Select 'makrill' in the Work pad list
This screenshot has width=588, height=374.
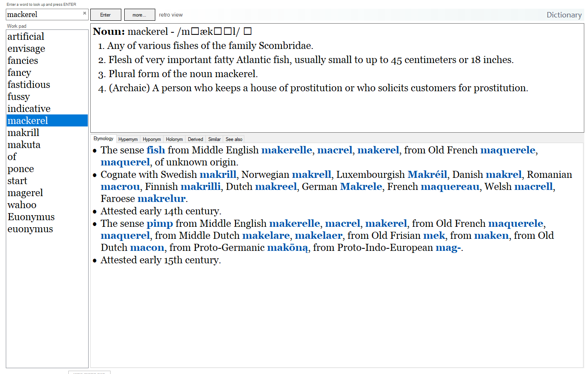pos(47,133)
